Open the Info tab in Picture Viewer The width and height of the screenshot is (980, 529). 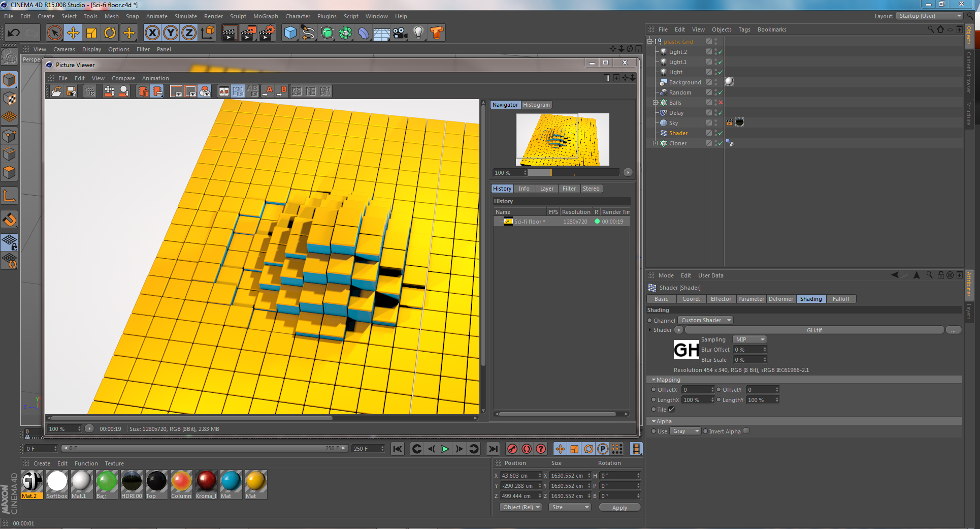pos(524,189)
